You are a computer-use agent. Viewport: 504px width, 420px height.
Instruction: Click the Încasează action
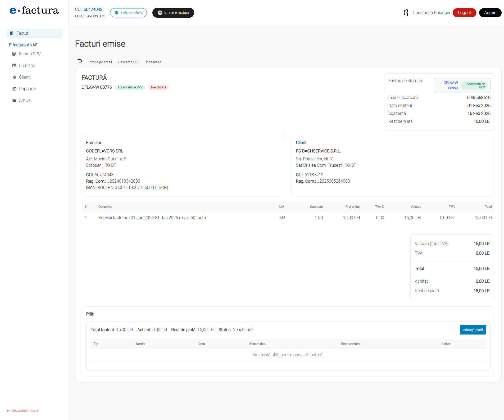(153, 62)
